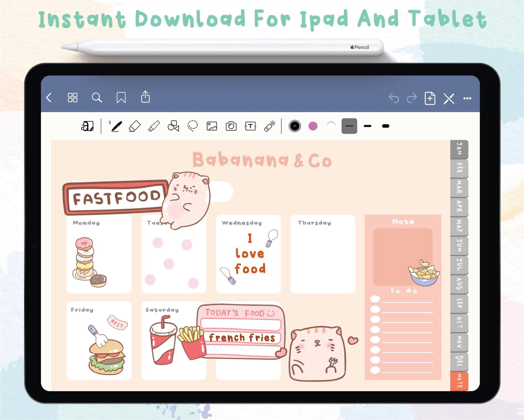
Task: Select the Text insertion tool
Action: click(x=250, y=126)
